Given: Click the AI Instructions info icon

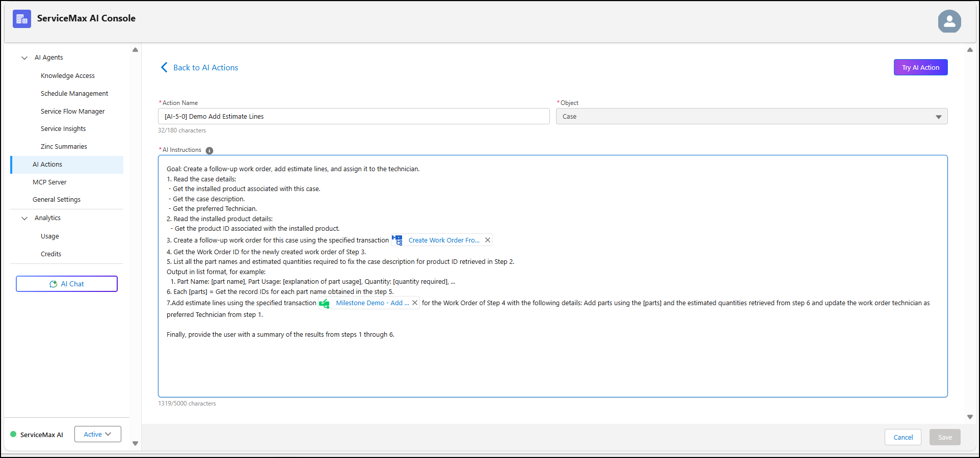Looking at the screenshot, I should (209, 150).
